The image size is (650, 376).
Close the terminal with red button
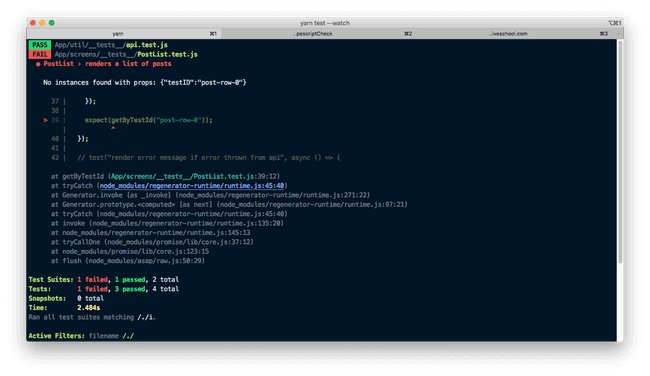pos(33,23)
